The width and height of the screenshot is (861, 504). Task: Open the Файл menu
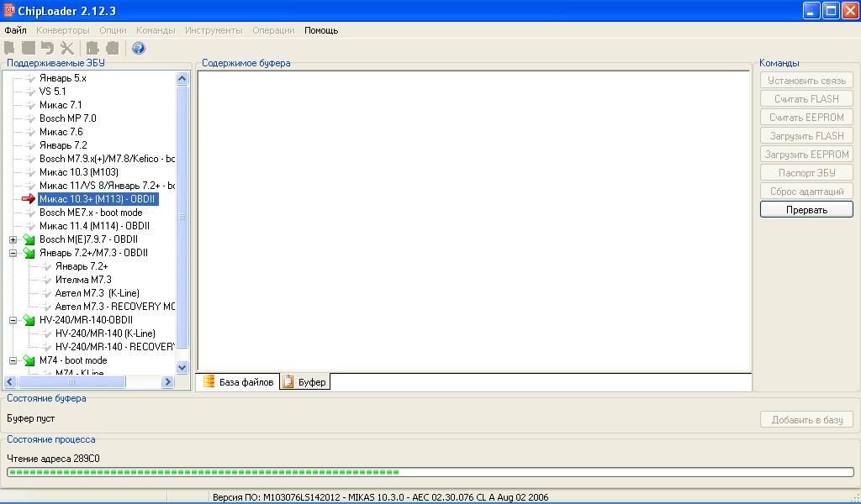(15, 30)
